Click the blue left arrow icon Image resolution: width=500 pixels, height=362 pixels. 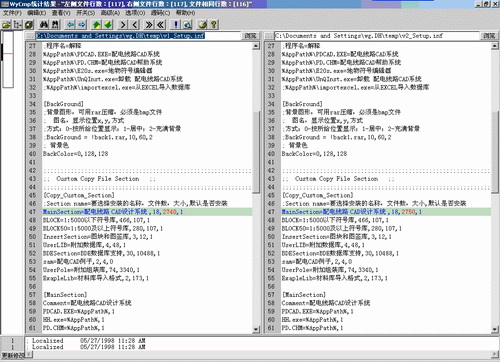point(70,25)
